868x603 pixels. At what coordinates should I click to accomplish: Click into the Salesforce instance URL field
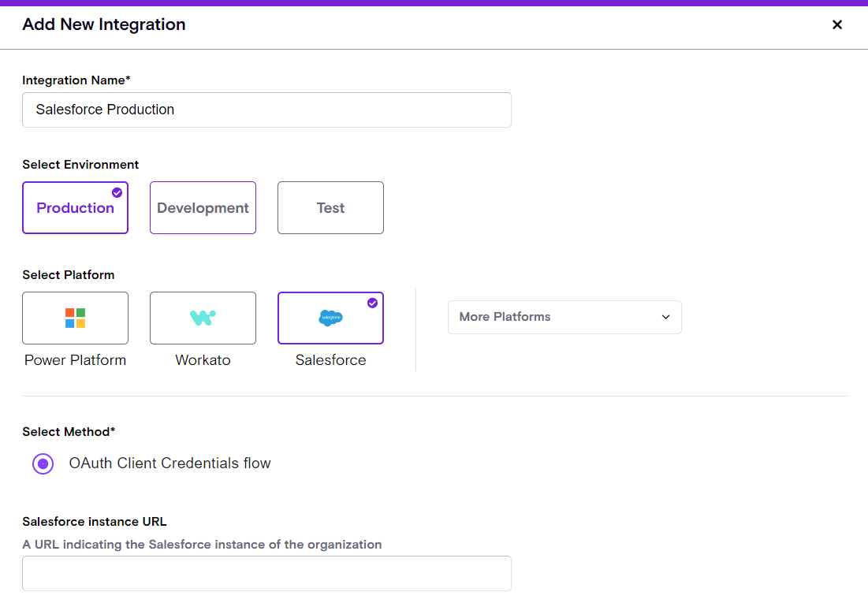[266, 573]
